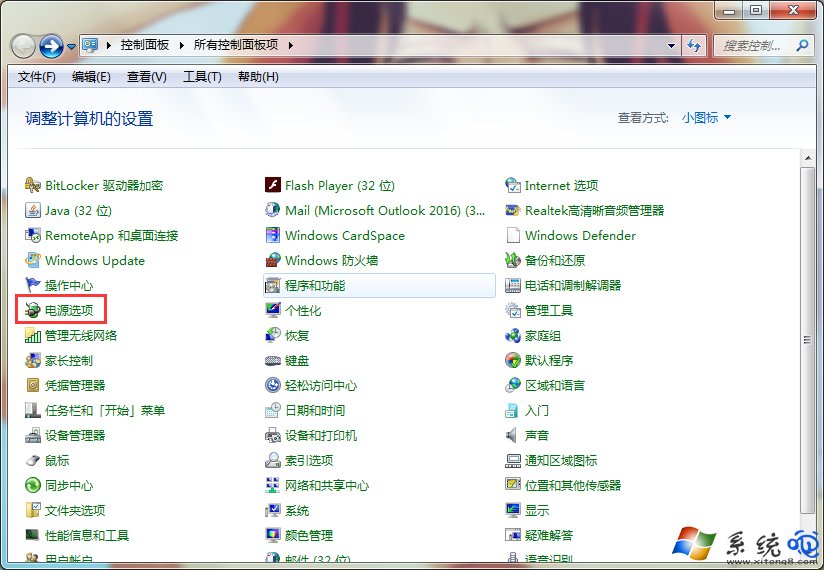This screenshot has height=570, width=824.
Task: Open the 查看(V) menu
Action: point(147,77)
